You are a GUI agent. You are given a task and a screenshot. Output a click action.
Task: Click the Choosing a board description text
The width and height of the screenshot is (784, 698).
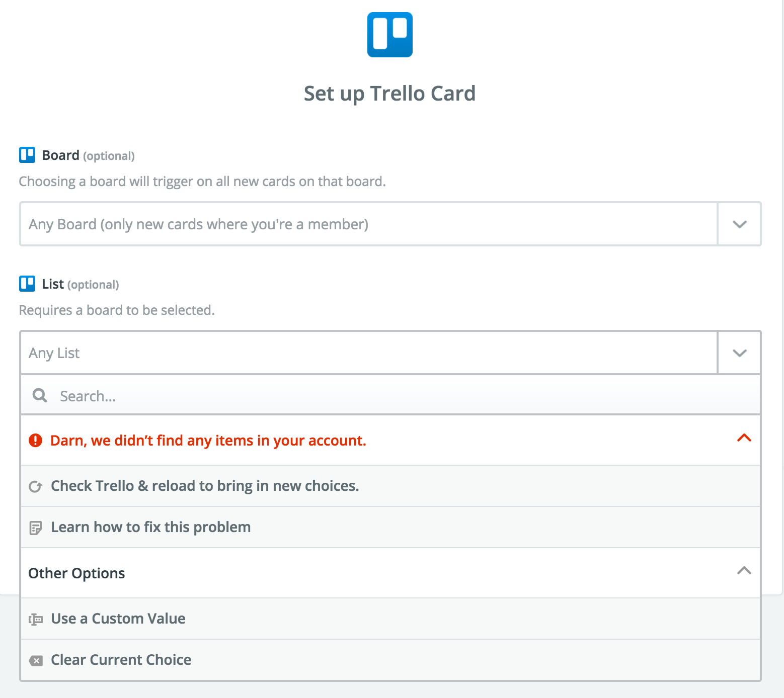click(x=202, y=182)
